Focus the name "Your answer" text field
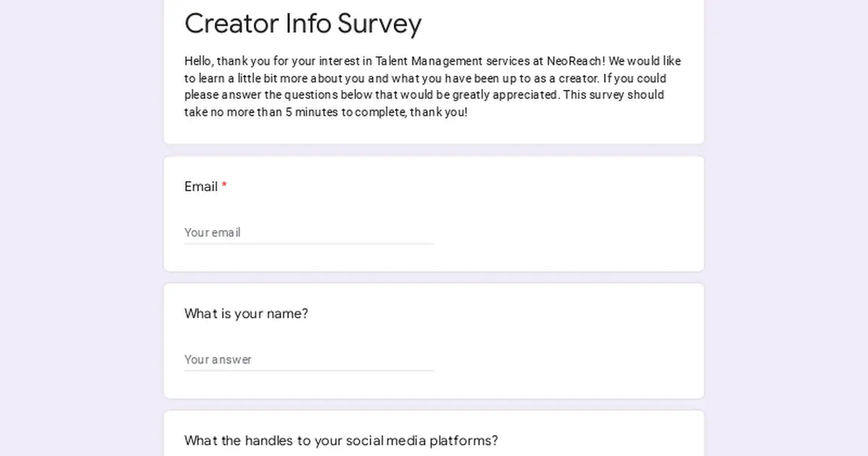 [x=308, y=360]
